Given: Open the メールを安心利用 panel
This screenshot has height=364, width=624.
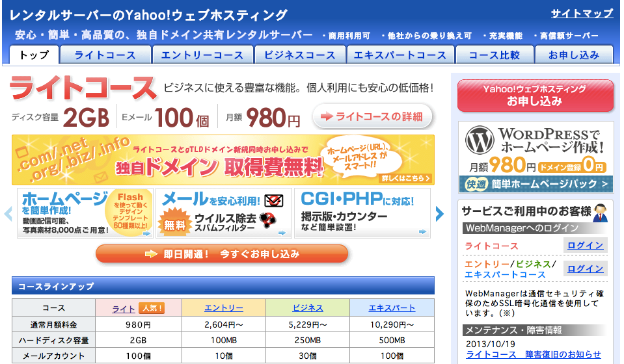Looking at the screenshot, I should pyautogui.click(x=224, y=213).
